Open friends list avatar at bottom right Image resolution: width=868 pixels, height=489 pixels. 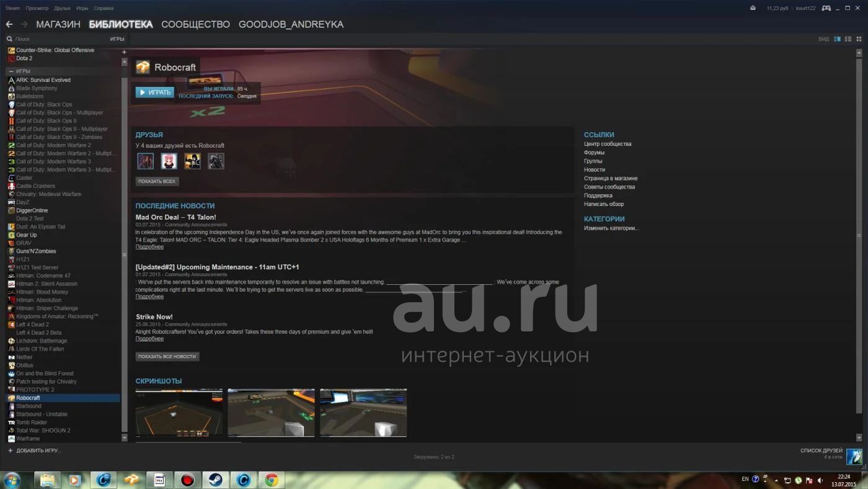click(x=854, y=457)
